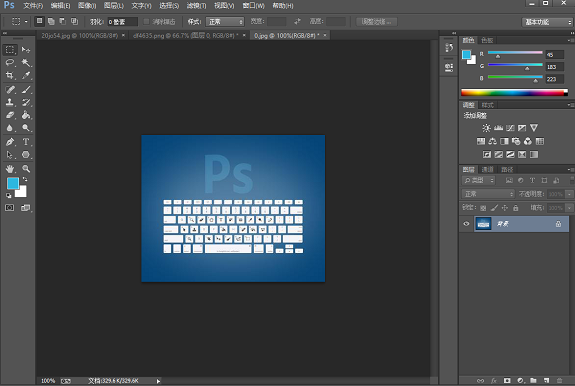
Task: Switch to the 20jo54.jpg document tab
Action: (x=79, y=36)
